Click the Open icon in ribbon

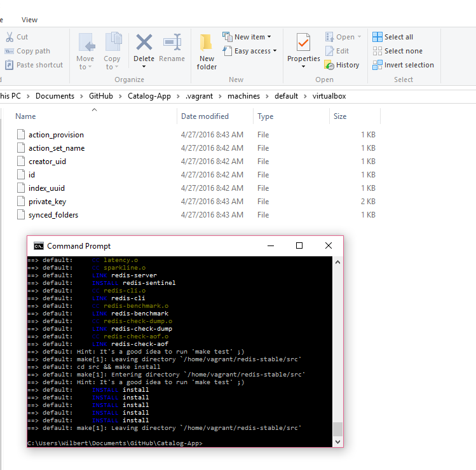(329, 37)
